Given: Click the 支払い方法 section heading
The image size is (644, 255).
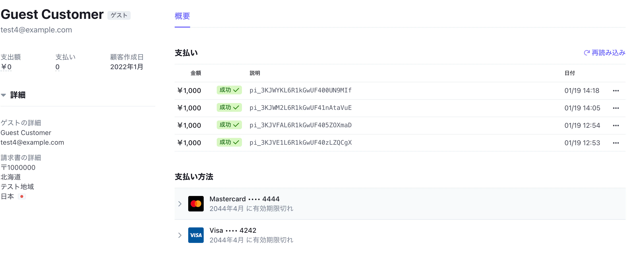Looking at the screenshot, I should [194, 177].
